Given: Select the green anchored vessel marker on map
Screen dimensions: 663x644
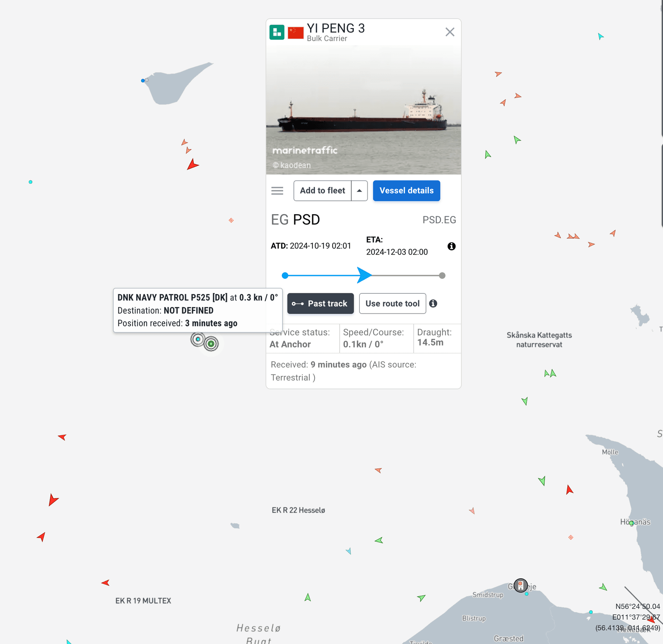Looking at the screenshot, I should 211,344.
